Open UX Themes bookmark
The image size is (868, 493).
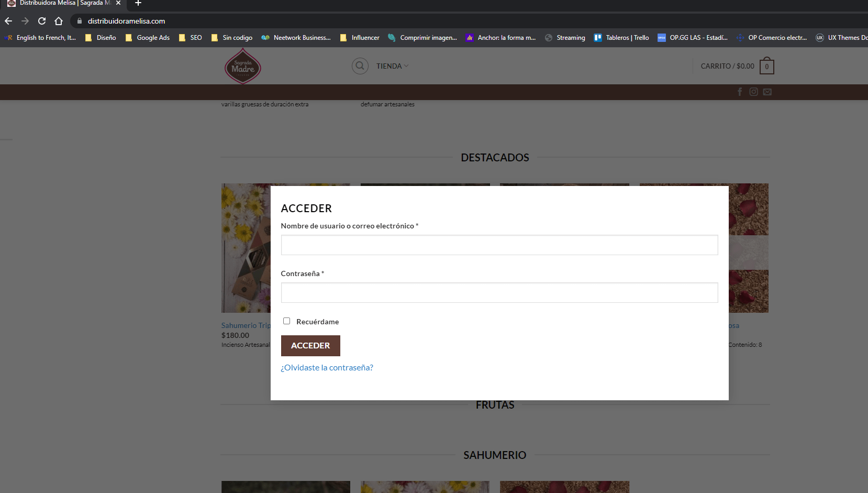tap(842, 38)
